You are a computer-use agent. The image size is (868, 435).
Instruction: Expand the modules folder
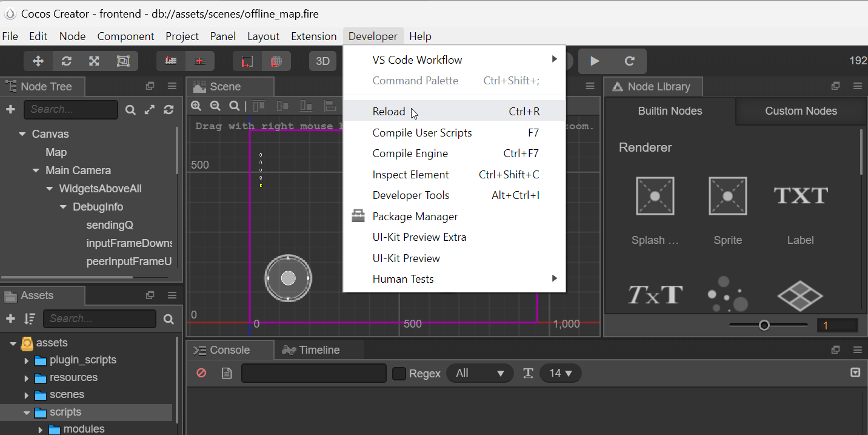41,430
